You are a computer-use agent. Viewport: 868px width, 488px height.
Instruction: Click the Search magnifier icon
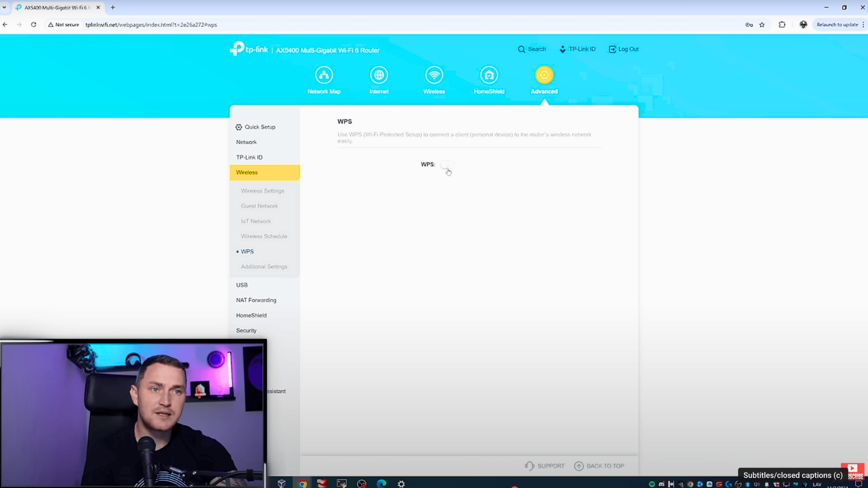coord(522,49)
